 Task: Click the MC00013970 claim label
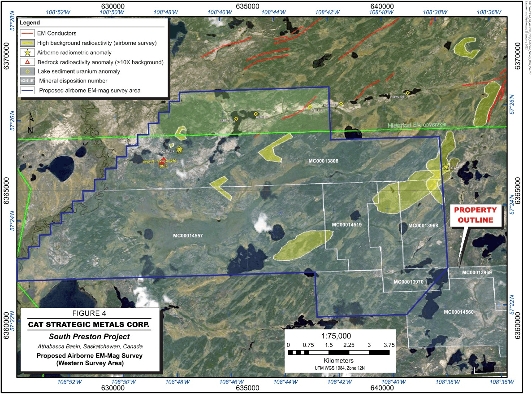[409, 282]
